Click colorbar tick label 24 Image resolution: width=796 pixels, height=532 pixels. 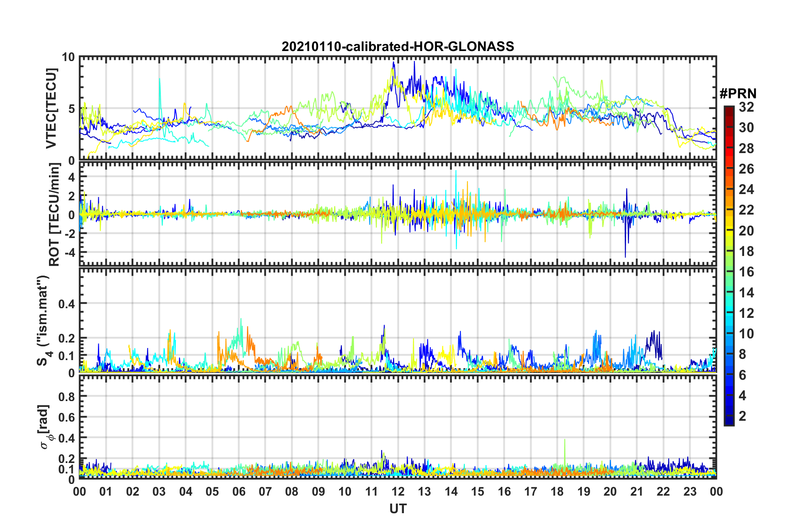click(x=746, y=189)
